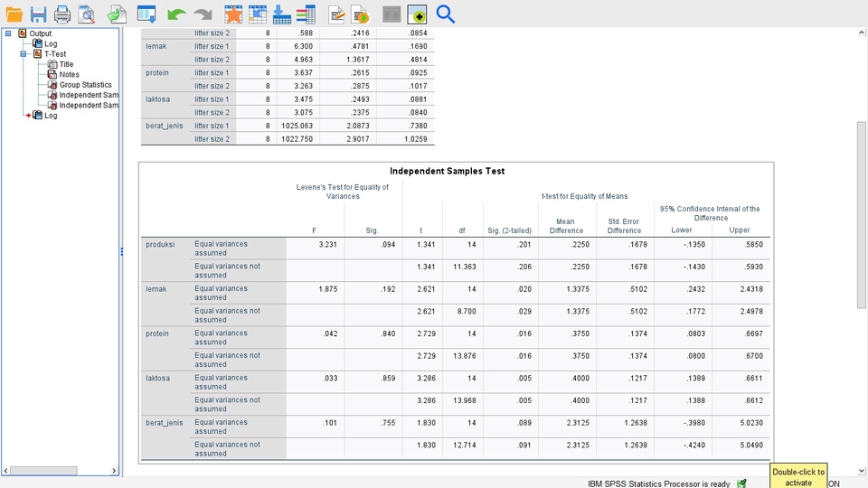Click the script editing icon with pencil
868x488 pixels.
point(336,14)
